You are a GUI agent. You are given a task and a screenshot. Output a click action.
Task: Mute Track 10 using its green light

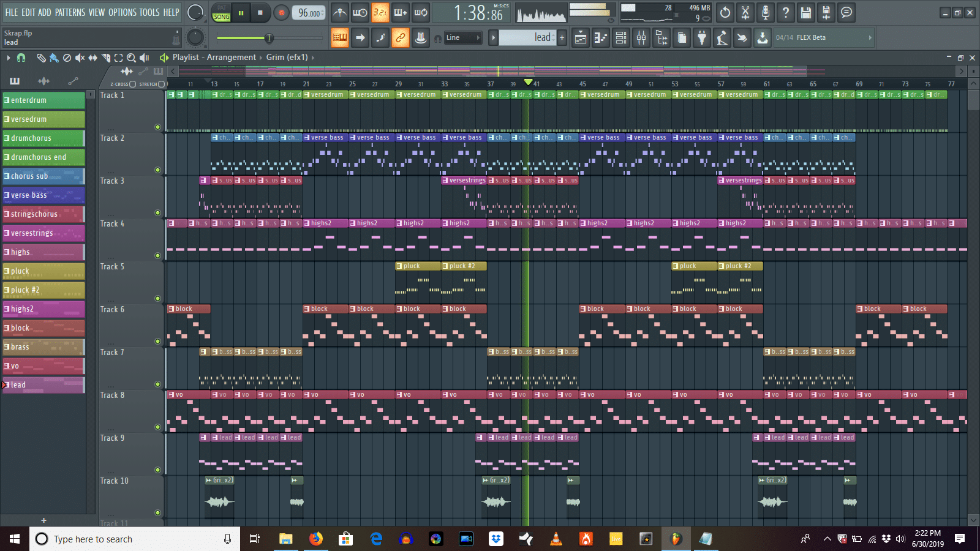coord(157,513)
